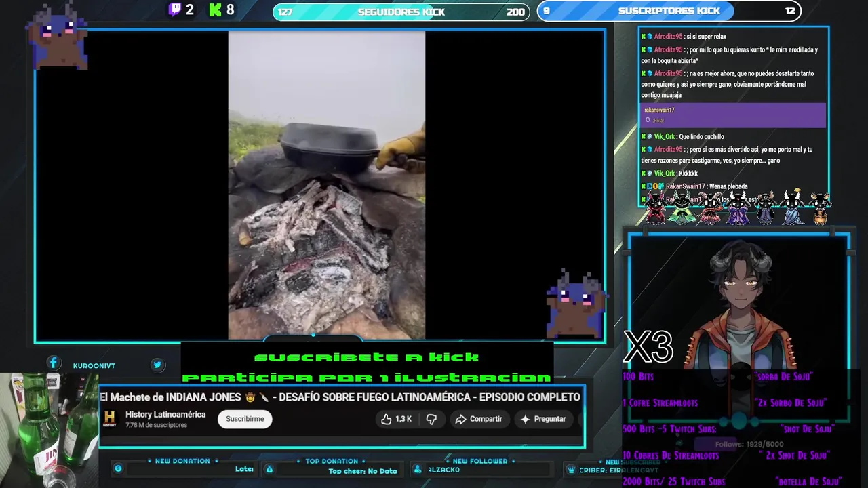This screenshot has width=868, height=488.
Task: Click the Twitter bird icon
Action: coord(157,365)
